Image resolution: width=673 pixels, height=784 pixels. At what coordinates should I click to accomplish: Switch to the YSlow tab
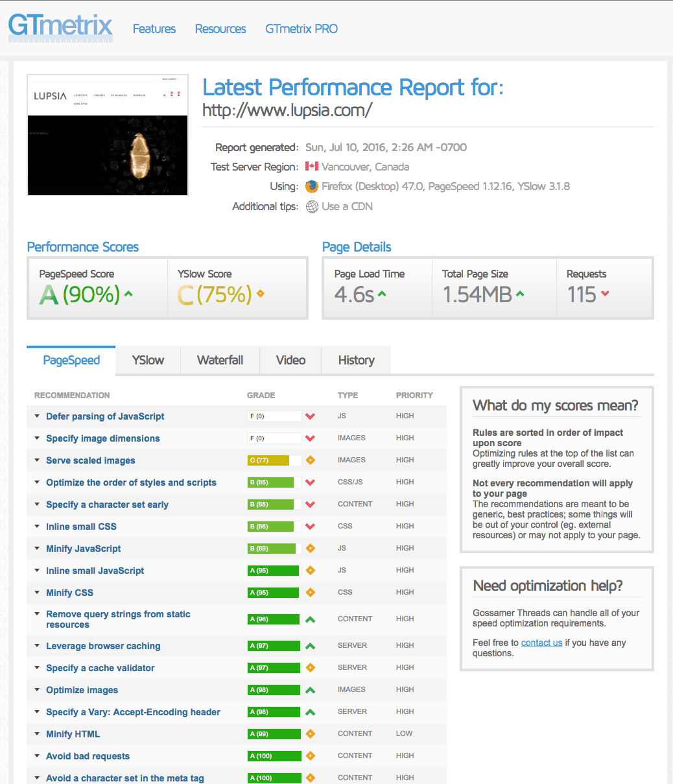148,361
